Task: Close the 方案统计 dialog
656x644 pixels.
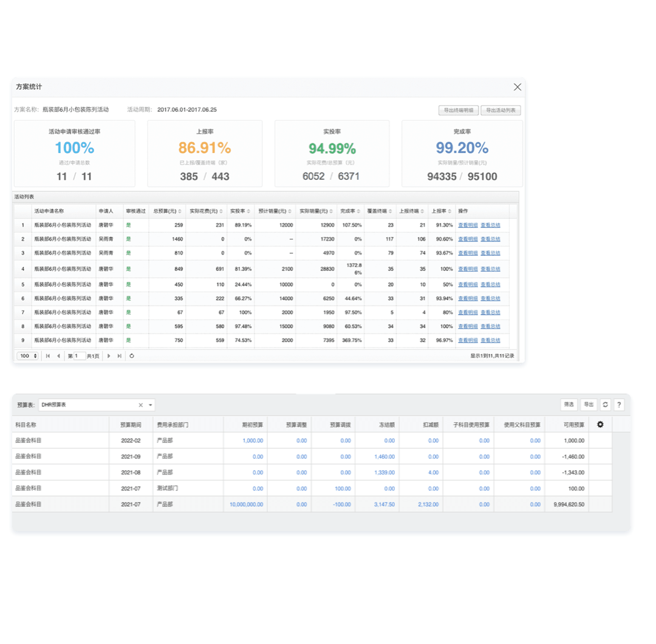Action: [x=517, y=87]
